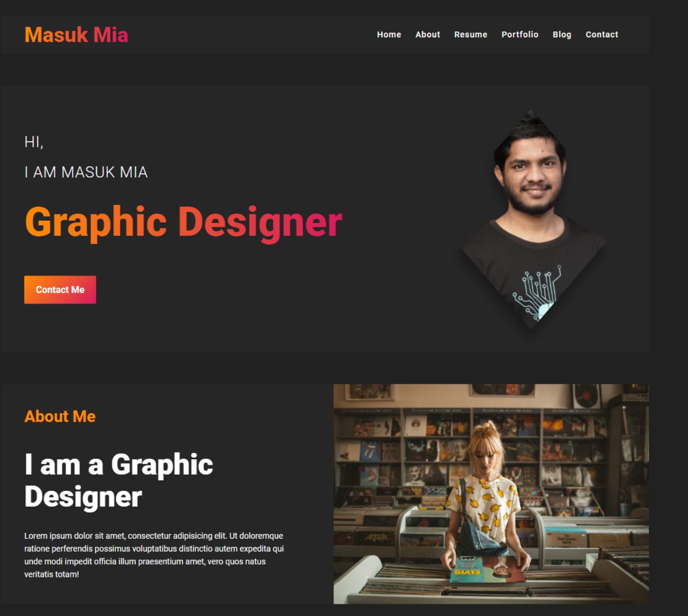
Task: Click the Contact Me gradient button
Action: (x=60, y=290)
